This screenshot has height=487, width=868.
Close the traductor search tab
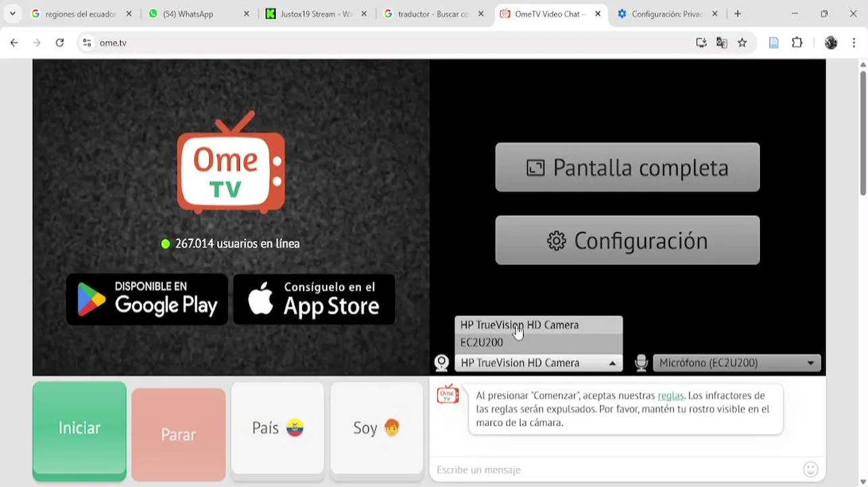point(481,14)
